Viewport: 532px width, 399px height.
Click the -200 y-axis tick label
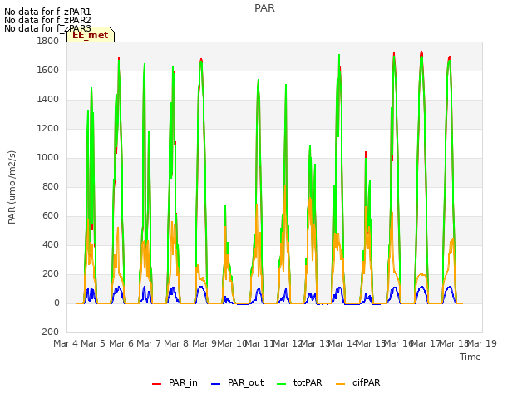[x=49, y=332]
